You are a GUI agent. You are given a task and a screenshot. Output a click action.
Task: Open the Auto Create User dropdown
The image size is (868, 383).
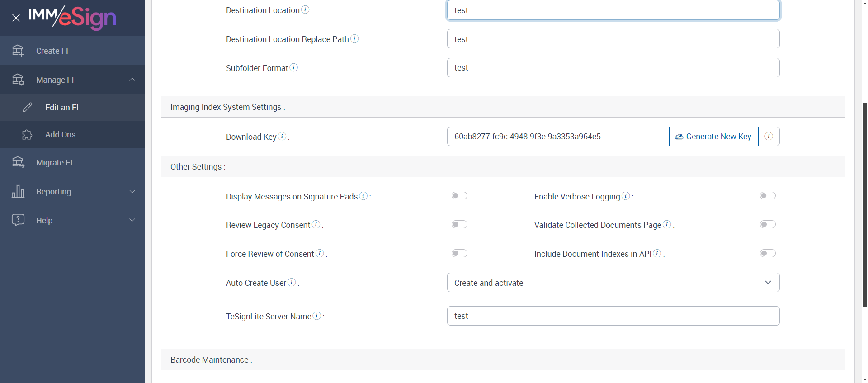[x=613, y=283]
